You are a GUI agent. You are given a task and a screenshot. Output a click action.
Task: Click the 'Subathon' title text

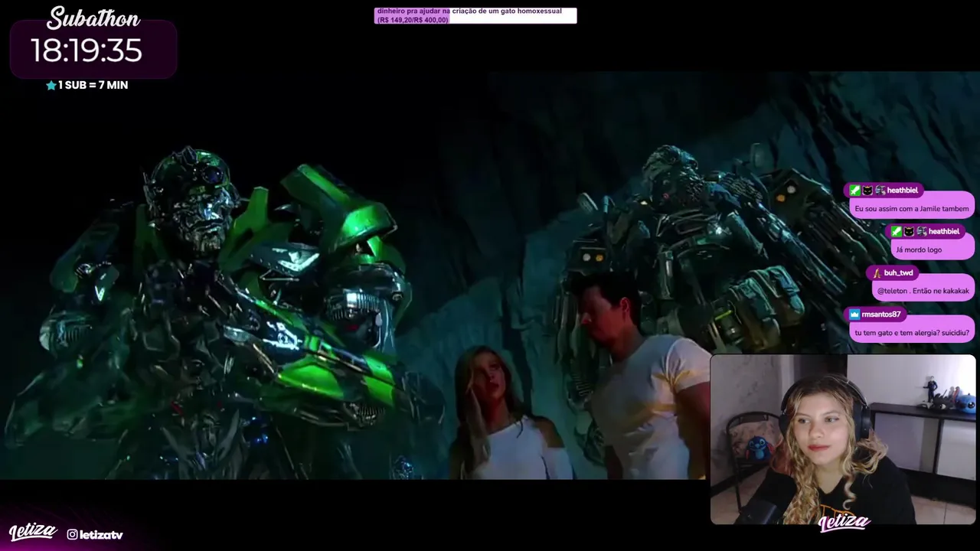pos(93,18)
